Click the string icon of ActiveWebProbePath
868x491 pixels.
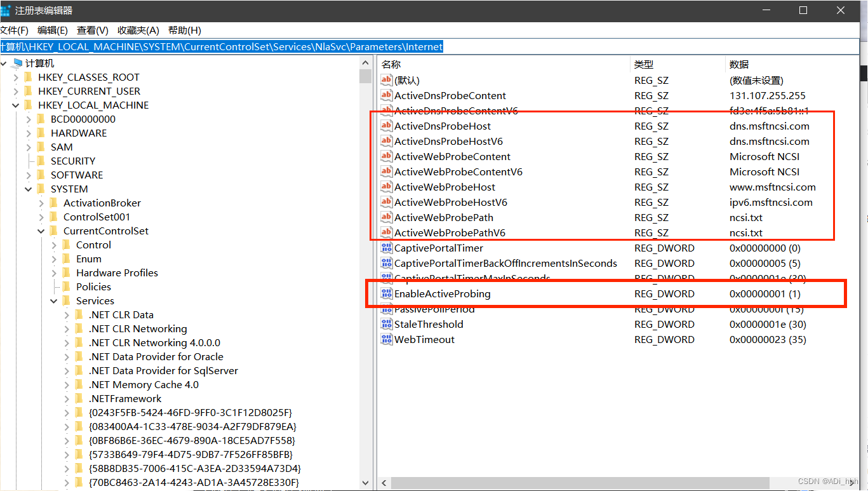click(387, 217)
